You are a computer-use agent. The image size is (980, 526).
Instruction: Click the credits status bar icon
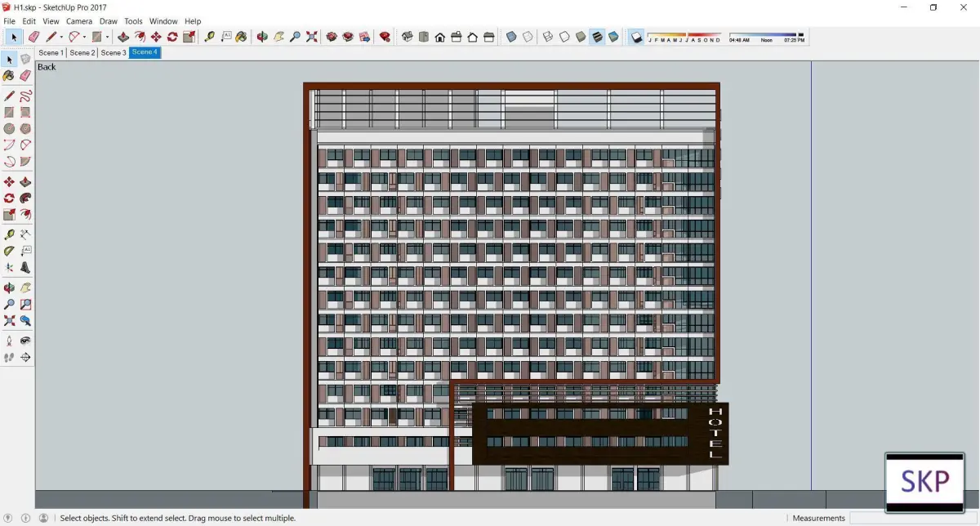pos(25,518)
